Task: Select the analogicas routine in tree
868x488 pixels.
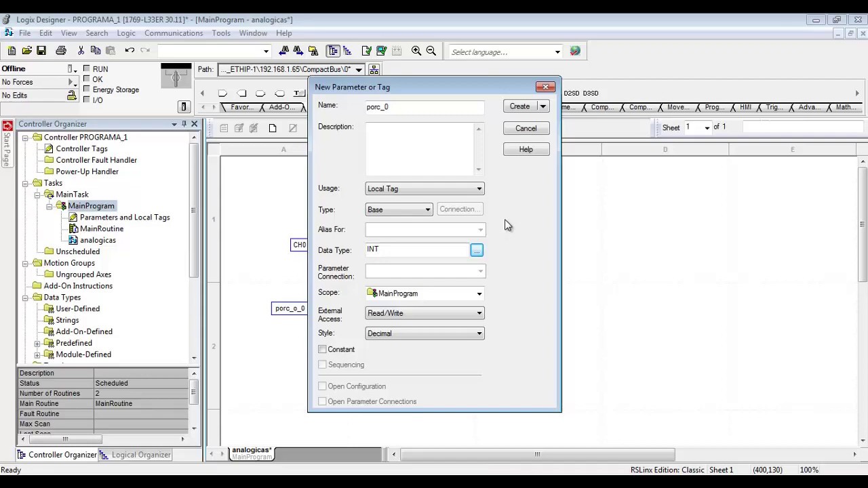Action: click(98, 240)
